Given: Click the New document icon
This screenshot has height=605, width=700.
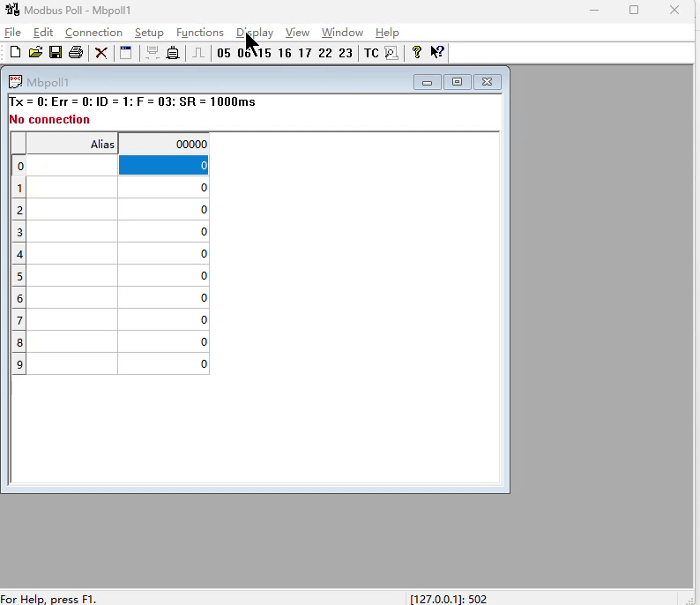Looking at the screenshot, I should click(15, 53).
